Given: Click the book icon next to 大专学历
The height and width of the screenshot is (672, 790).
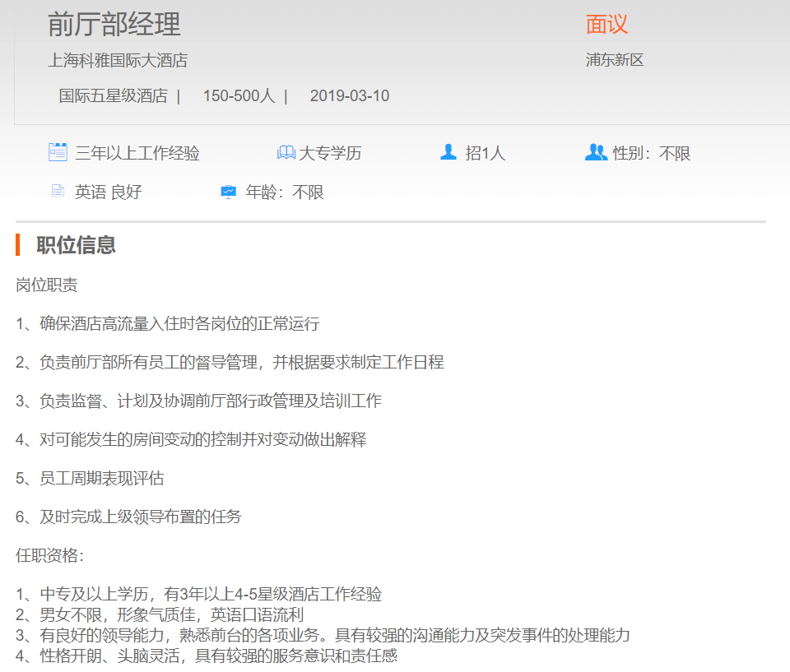Looking at the screenshot, I should [286, 153].
